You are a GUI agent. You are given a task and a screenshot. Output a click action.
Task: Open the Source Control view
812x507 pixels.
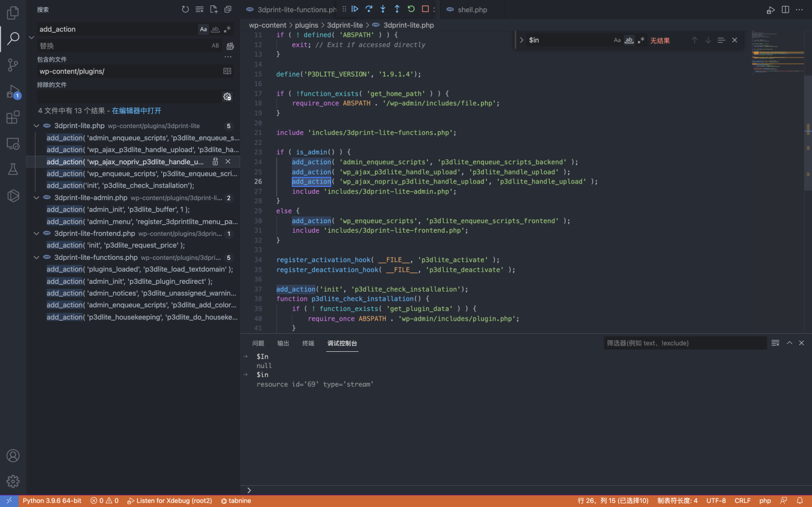click(x=13, y=65)
